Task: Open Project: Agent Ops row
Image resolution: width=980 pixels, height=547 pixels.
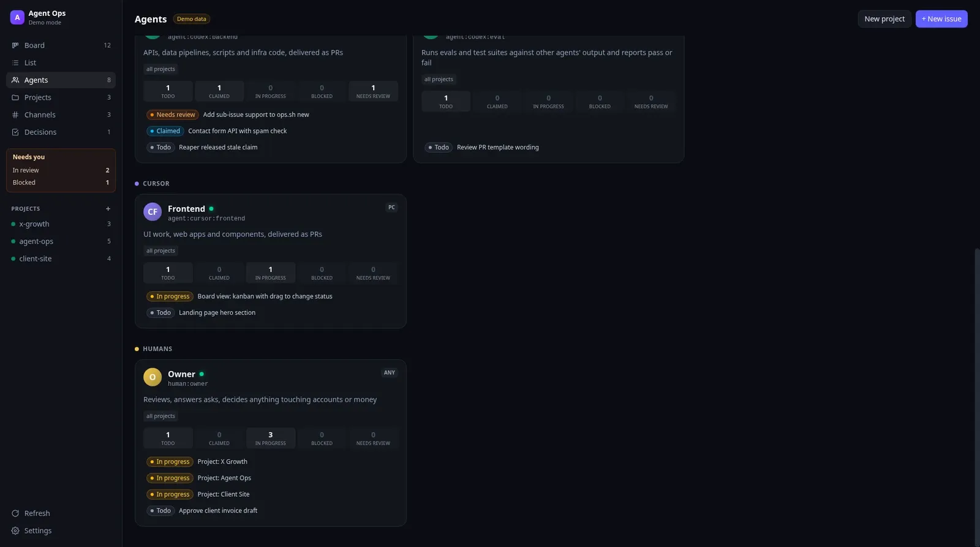Action: click(x=270, y=478)
